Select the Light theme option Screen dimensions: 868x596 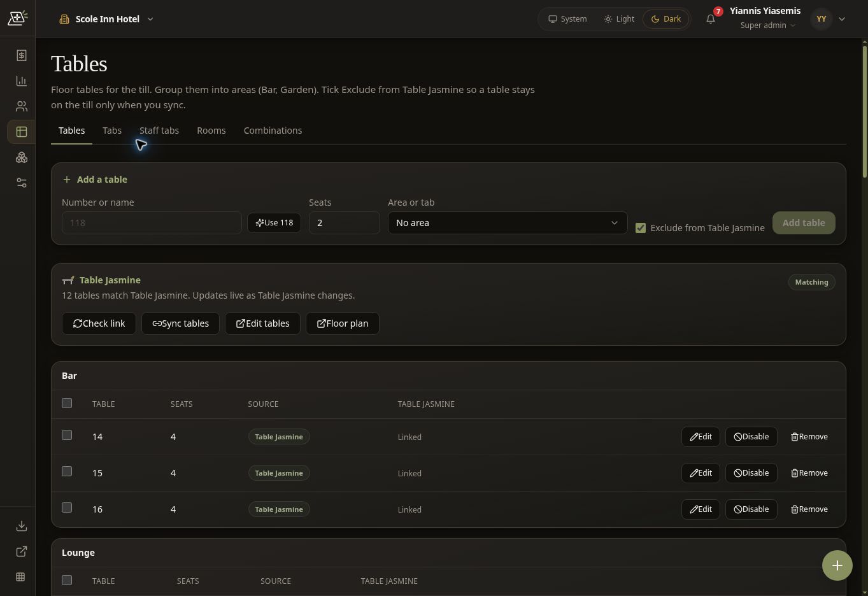(619, 19)
